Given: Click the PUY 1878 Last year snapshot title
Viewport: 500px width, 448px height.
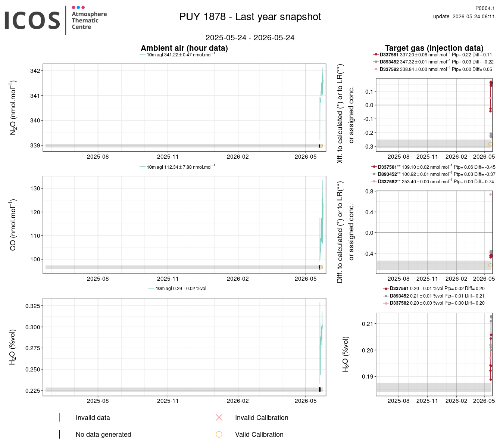Looking at the screenshot, I should 250,17.
